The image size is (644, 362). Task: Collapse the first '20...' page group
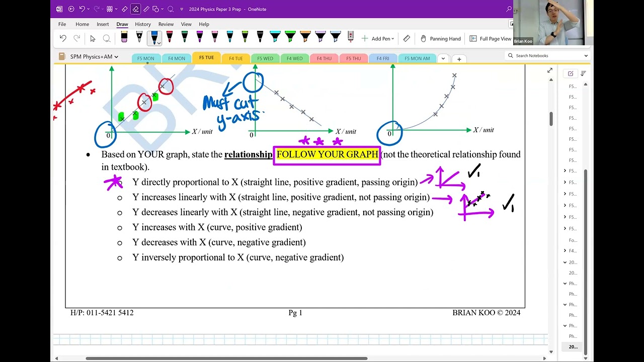(565, 262)
